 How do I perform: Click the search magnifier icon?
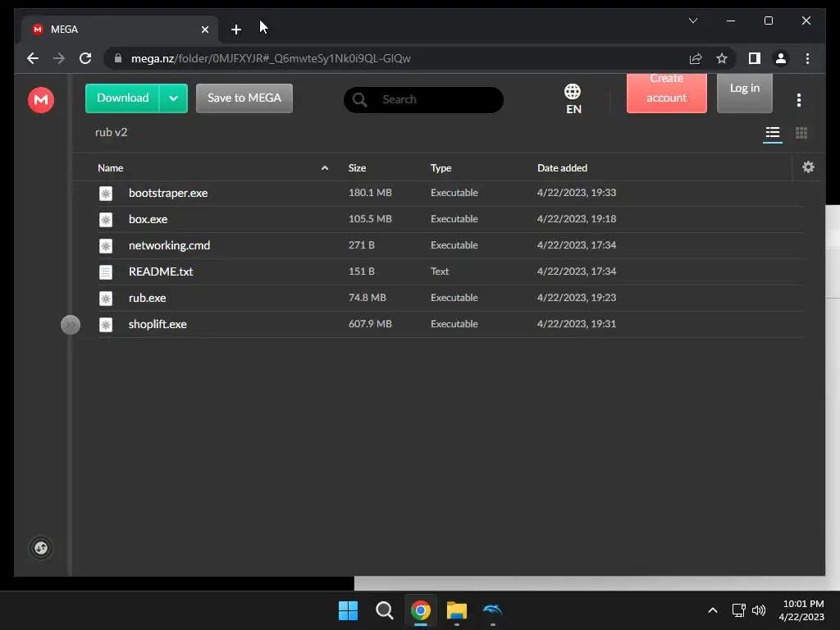click(x=360, y=99)
